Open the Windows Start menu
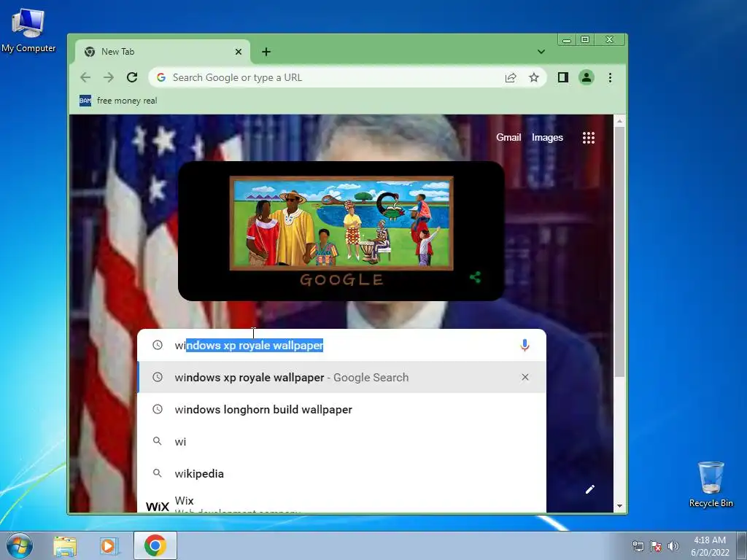747x560 pixels. click(x=20, y=545)
